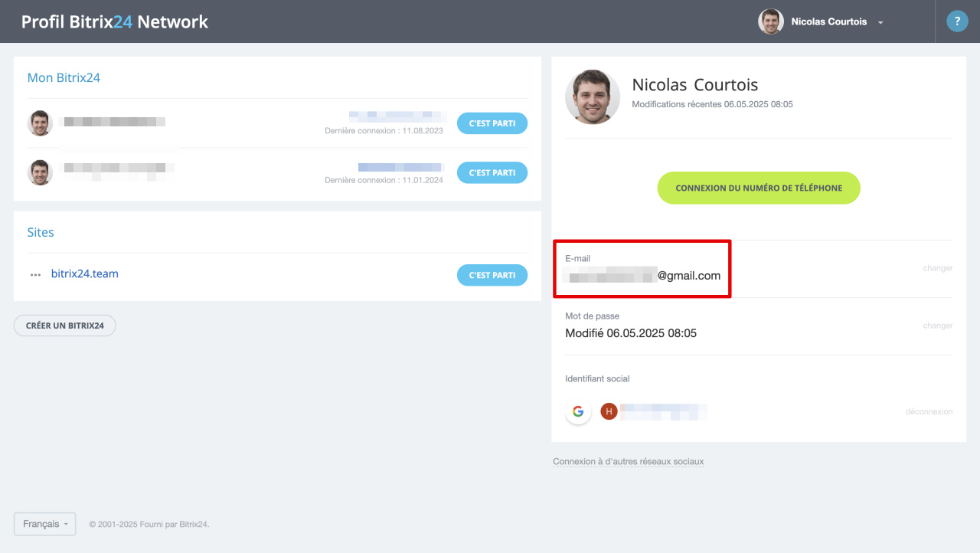The width and height of the screenshot is (980, 553).
Task: Click CRÉER UN BITRIX24 button
Action: click(65, 326)
